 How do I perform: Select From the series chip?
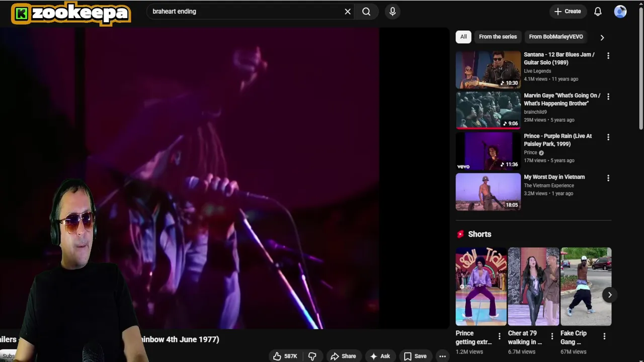tap(498, 37)
